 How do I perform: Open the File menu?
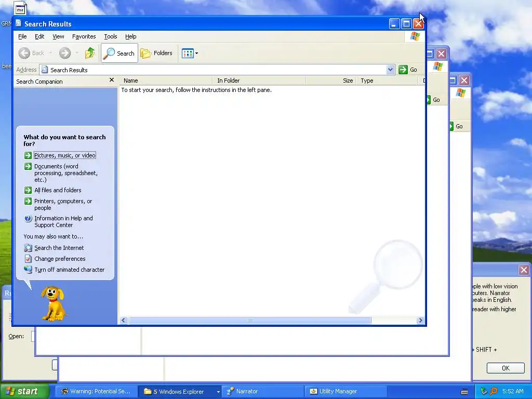(x=22, y=36)
